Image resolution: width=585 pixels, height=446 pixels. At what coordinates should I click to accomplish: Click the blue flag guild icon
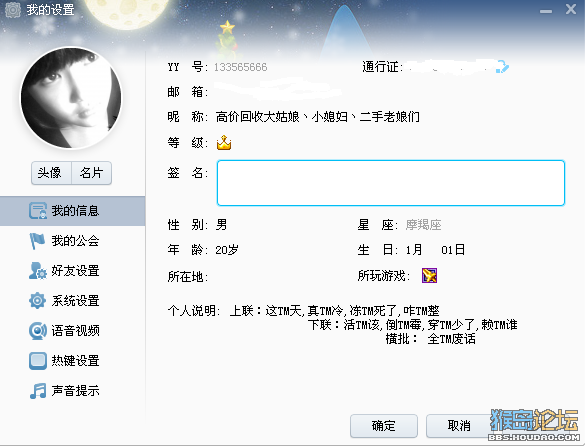tap(37, 241)
